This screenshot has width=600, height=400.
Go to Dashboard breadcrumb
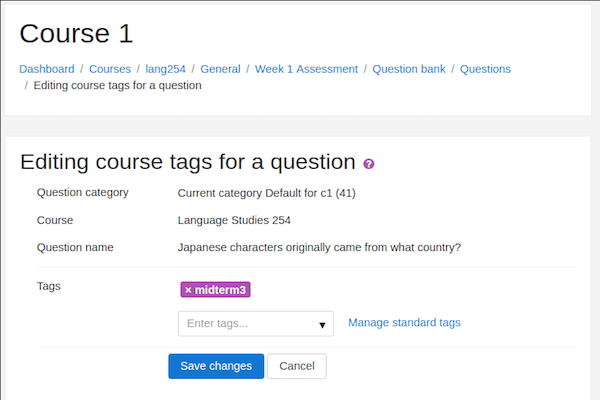(47, 69)
